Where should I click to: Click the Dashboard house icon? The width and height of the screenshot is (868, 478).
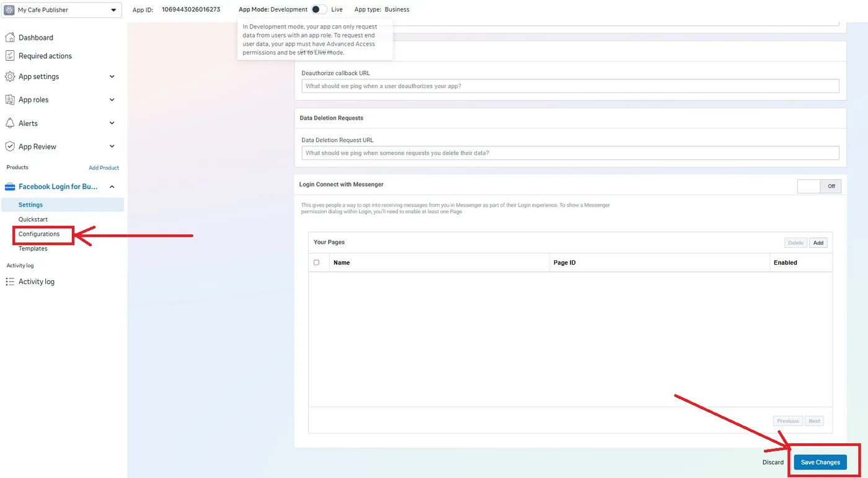(10, 37)
